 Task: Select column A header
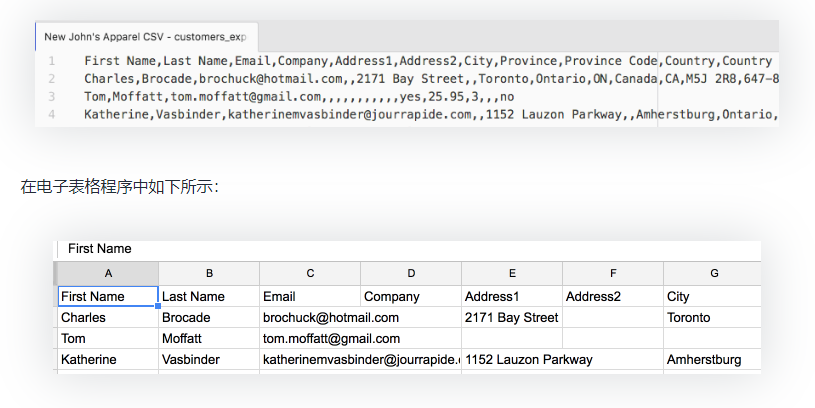click(x=108, y=273)
